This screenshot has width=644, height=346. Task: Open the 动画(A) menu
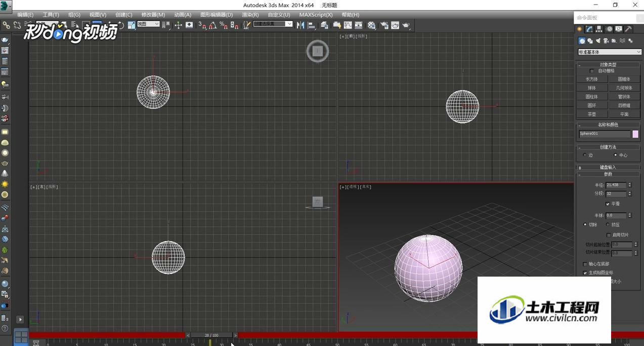(183, 15)
